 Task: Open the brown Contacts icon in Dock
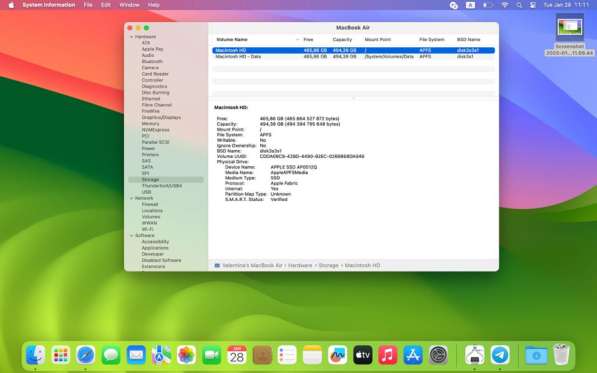tap(262, 355)
